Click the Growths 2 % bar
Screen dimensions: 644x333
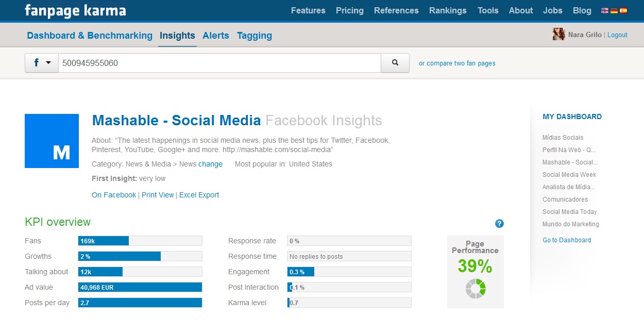pos(140,256)
